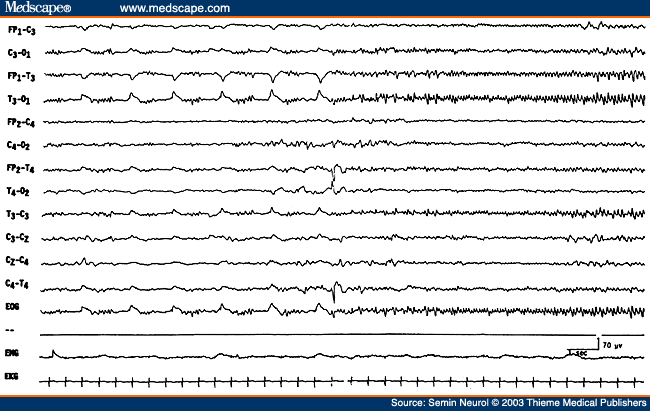Select the T4-O2 channel label
This screenshot has height=411, width=650.
pos(19,191)
